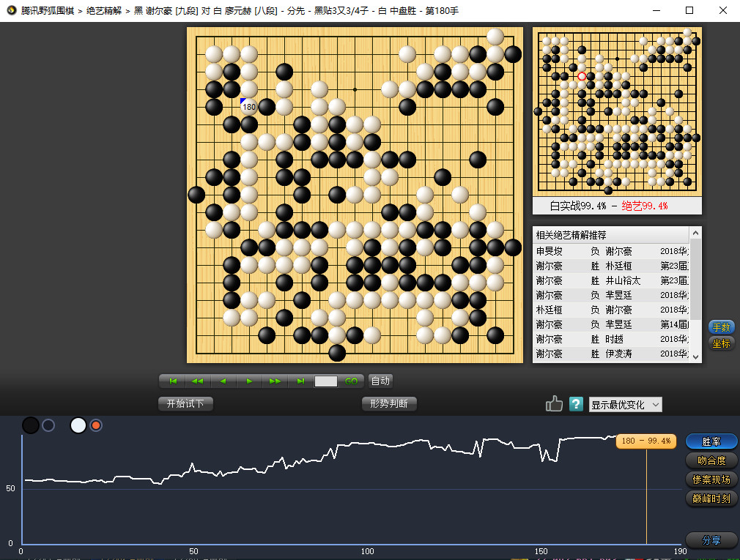Click the 开始试下 button

coord(185,404)
